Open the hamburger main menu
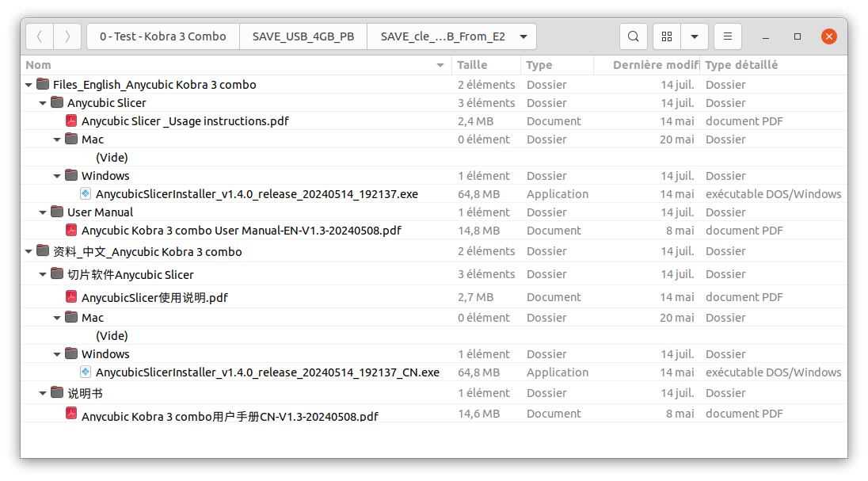This screenshot has height=481, width=868. point(728,36)
